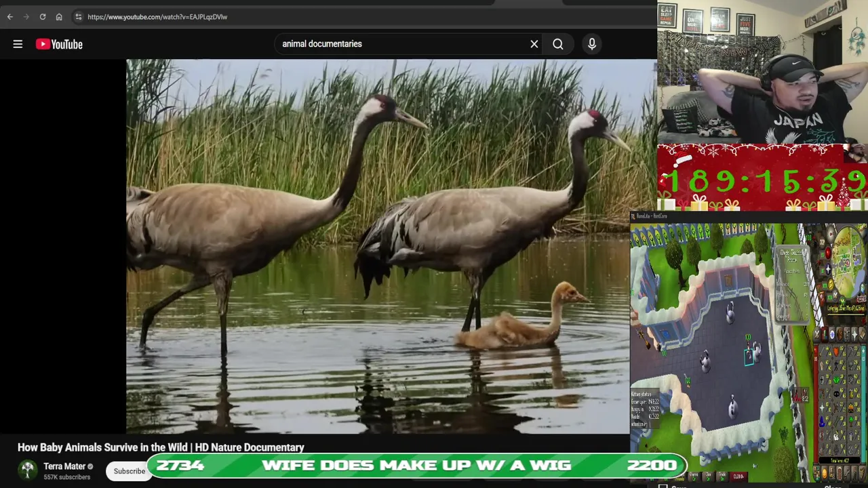Screen dimensions: 868x488
Task: View site information icon beside URL
Action: (78, 16)
